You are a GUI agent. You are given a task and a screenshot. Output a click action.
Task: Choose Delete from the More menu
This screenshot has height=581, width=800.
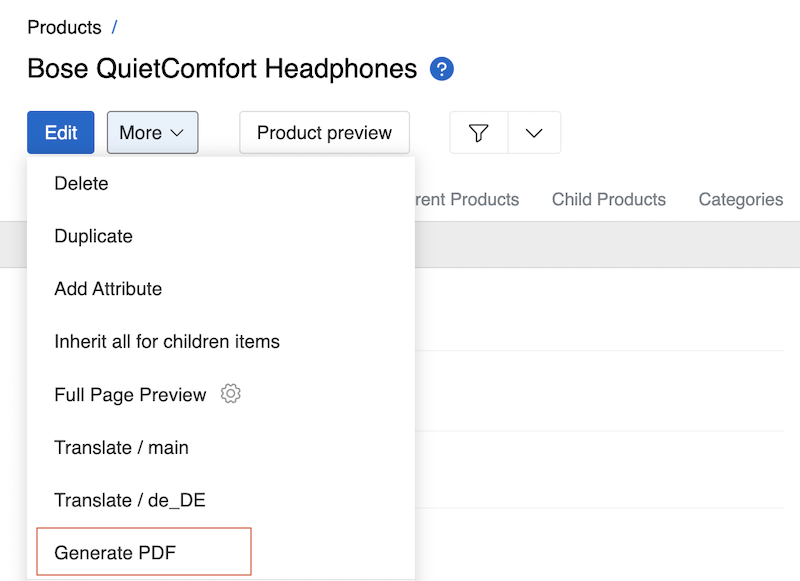[81, 184]
